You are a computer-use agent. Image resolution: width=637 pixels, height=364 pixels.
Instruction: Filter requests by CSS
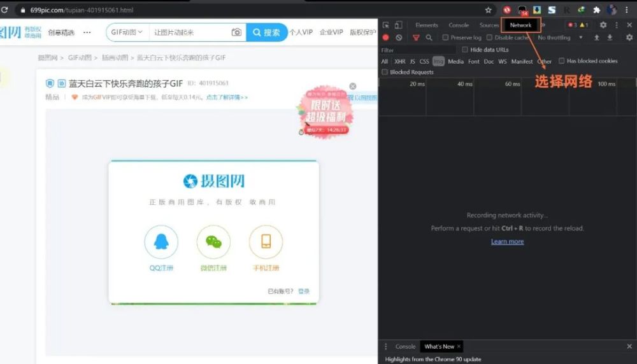coord(424,61)
